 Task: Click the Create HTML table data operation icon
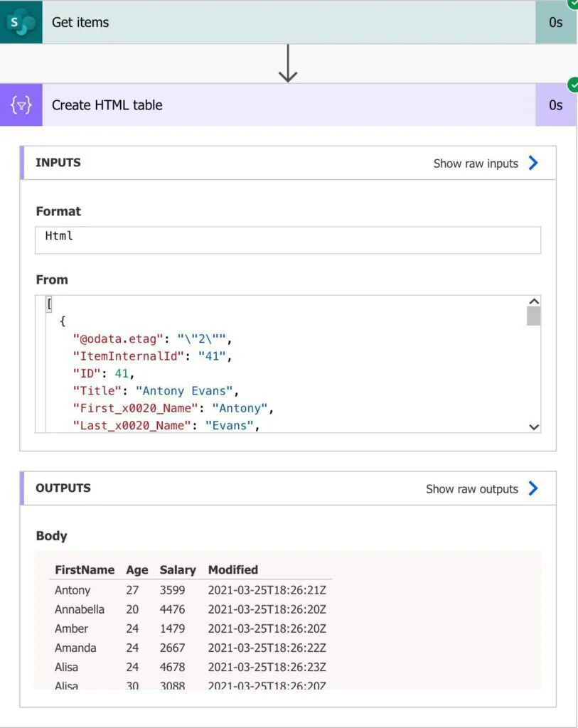click(21, 105)
